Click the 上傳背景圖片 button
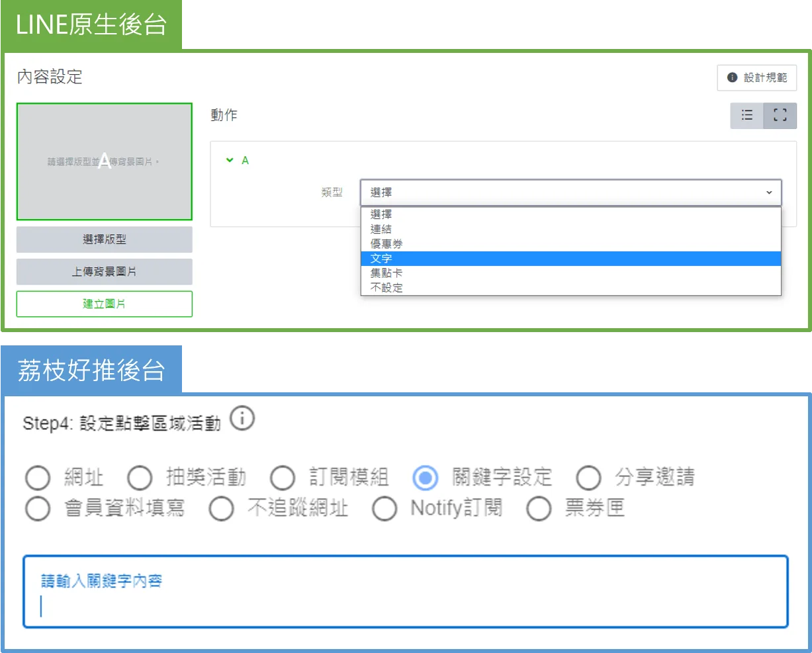Viewport: 812px width, 653px height. coord(105,271)
